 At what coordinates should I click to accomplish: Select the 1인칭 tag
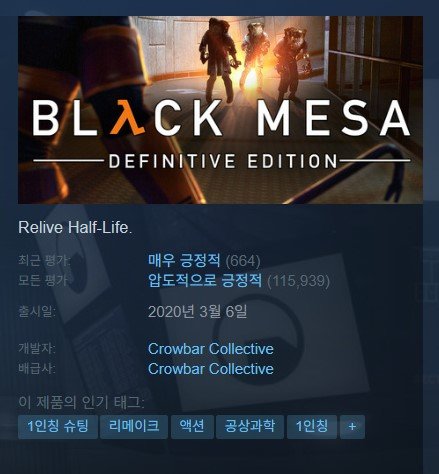point(312,427)
